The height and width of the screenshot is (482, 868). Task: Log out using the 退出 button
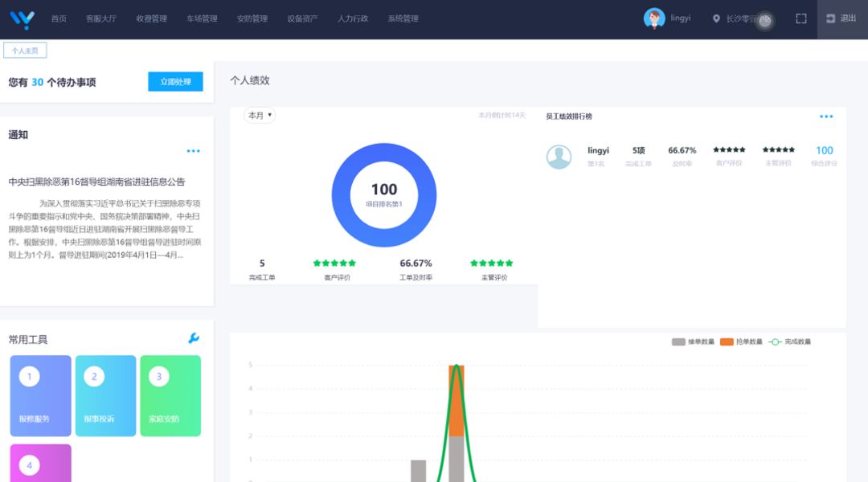point(841,18)
